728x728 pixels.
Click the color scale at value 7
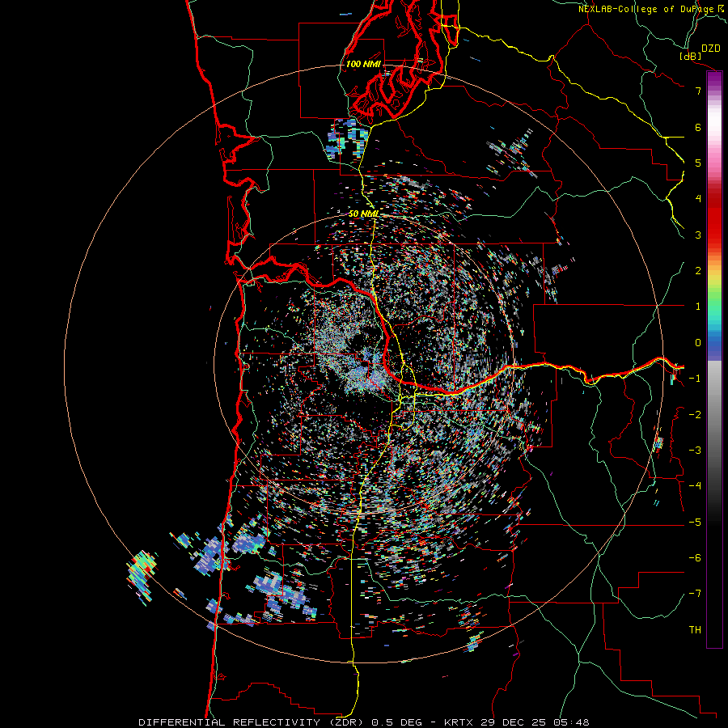tap(714, 91)
